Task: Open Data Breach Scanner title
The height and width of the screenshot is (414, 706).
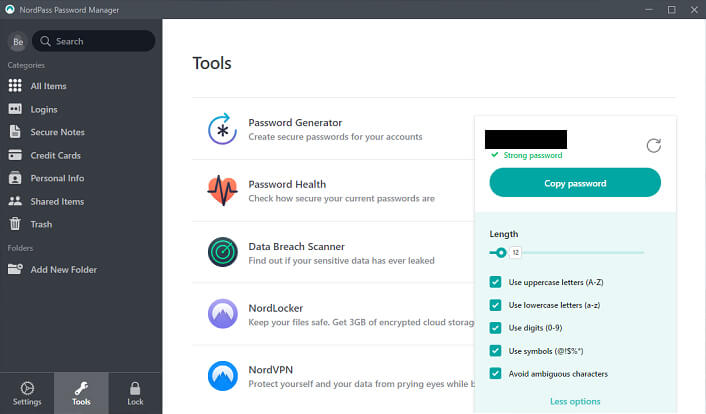Action: click(x=297, y=246)
